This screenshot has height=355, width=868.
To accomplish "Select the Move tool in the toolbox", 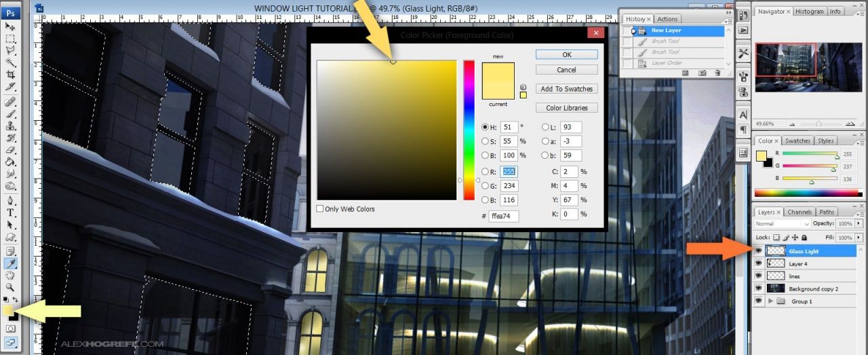I will pyautogui.click(x=10, y=26).
